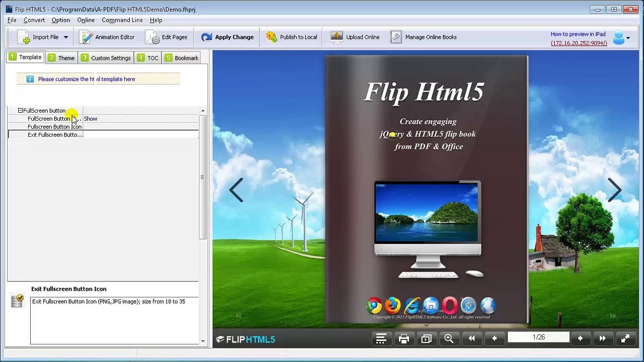Jump to first page button
The width and height of the screenshot is (644, 362).
click(471, 339)
